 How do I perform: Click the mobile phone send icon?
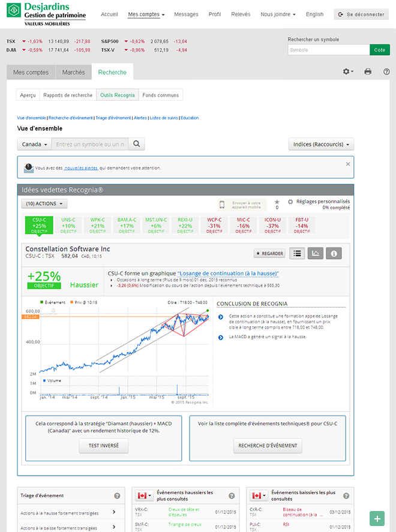[222, 205]
